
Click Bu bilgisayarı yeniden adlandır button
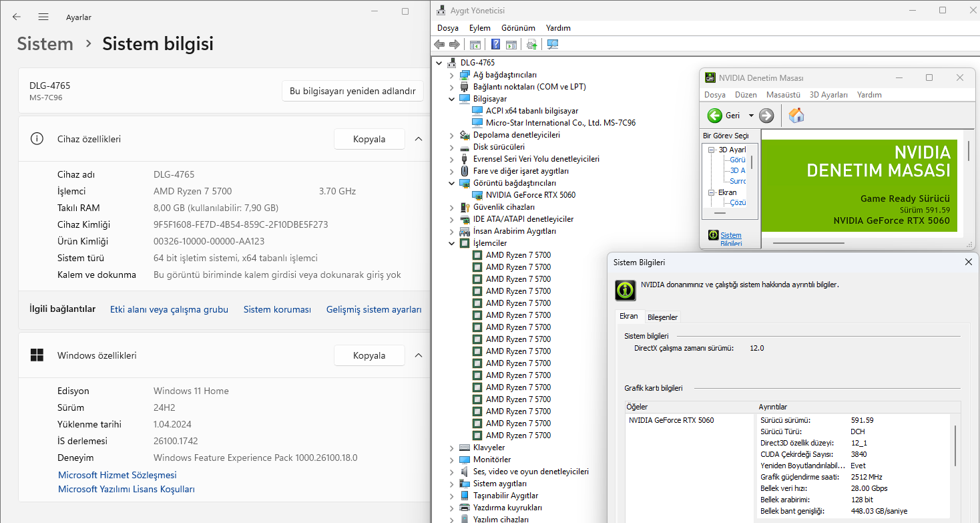point(352,91)
